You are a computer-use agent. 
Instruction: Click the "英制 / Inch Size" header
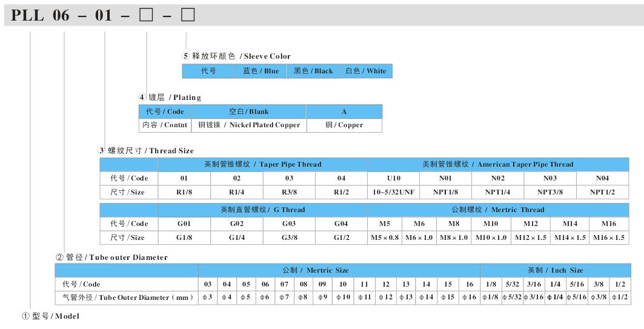pyautogui.click(x=556, y=270)
